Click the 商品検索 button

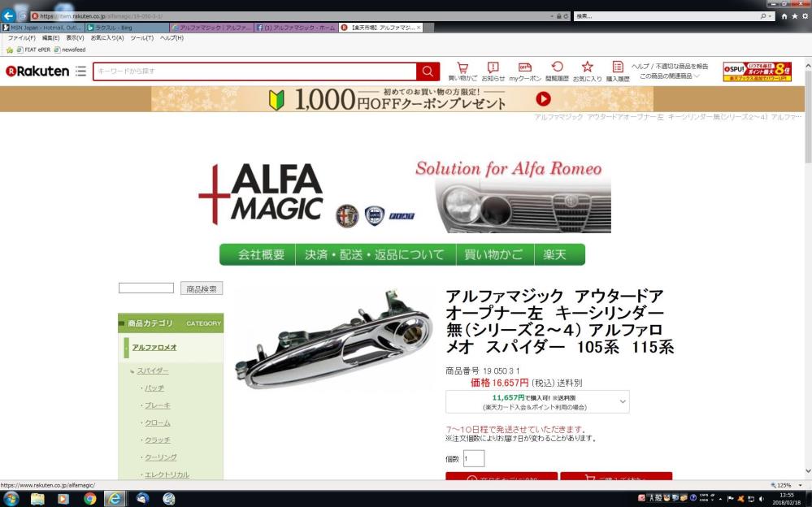click(x=202, y=288)
